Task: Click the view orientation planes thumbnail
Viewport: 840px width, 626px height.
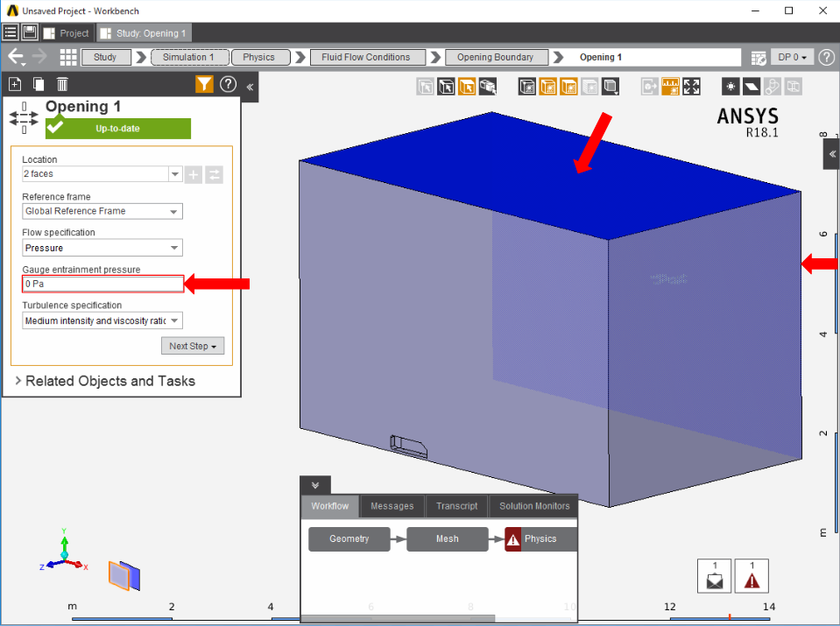Action: pyautogui.click(x=124, y=576)
